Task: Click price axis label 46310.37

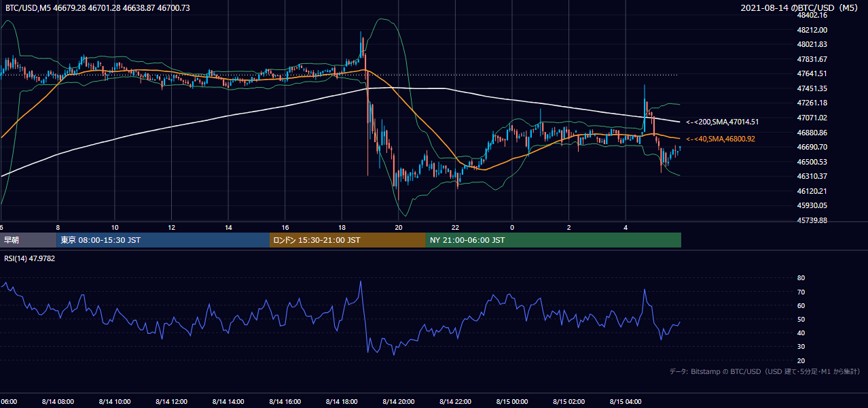Action: click(x=812, y=176)
